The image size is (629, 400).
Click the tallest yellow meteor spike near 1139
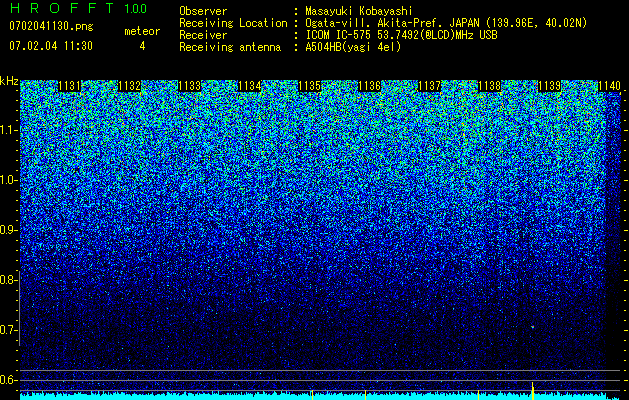532,391
